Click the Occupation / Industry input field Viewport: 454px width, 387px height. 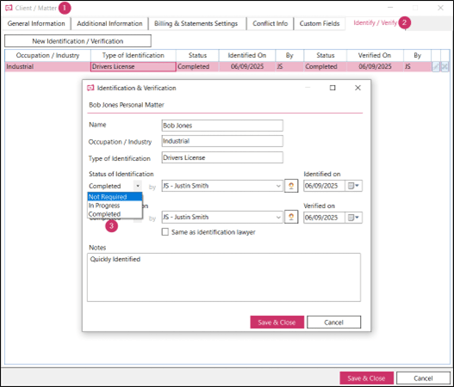coord(222,141)
